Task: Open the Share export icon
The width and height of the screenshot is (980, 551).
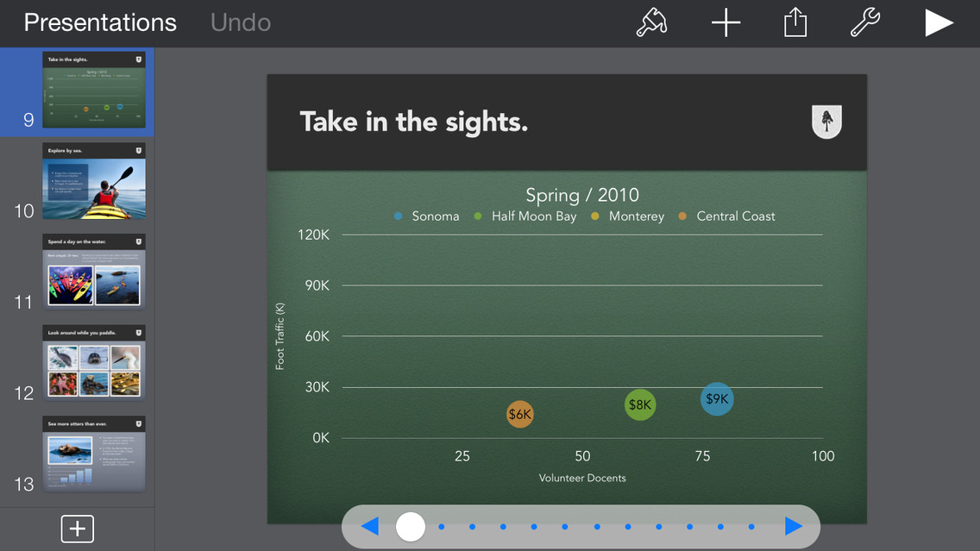Action: (795, 23)
